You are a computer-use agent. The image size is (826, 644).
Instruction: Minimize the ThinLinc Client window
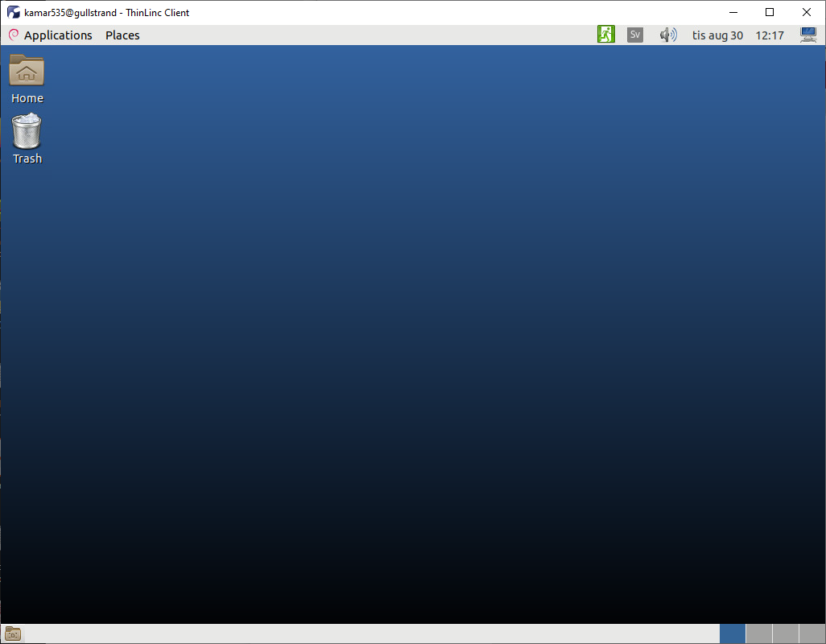[733, 12]
